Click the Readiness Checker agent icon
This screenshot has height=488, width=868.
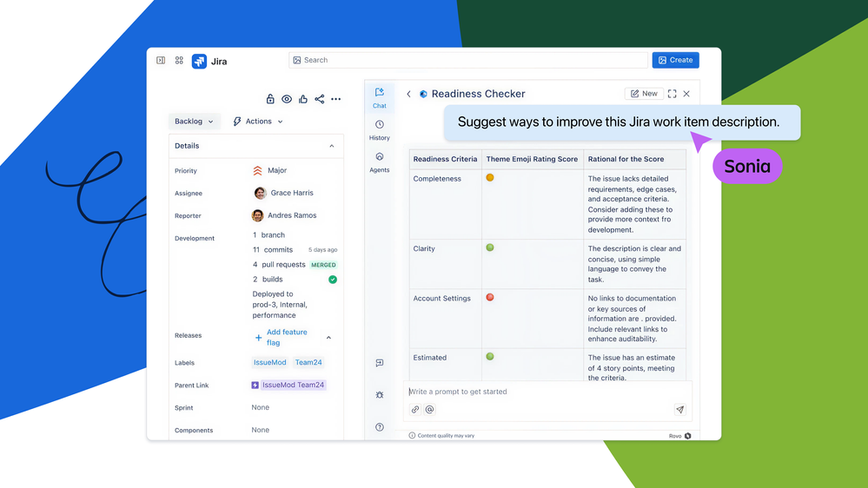(423, 94)
